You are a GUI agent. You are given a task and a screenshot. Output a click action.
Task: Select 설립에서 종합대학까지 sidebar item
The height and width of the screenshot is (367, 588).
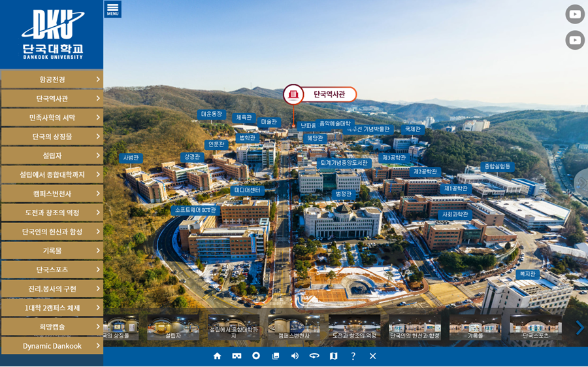point(52,175)
